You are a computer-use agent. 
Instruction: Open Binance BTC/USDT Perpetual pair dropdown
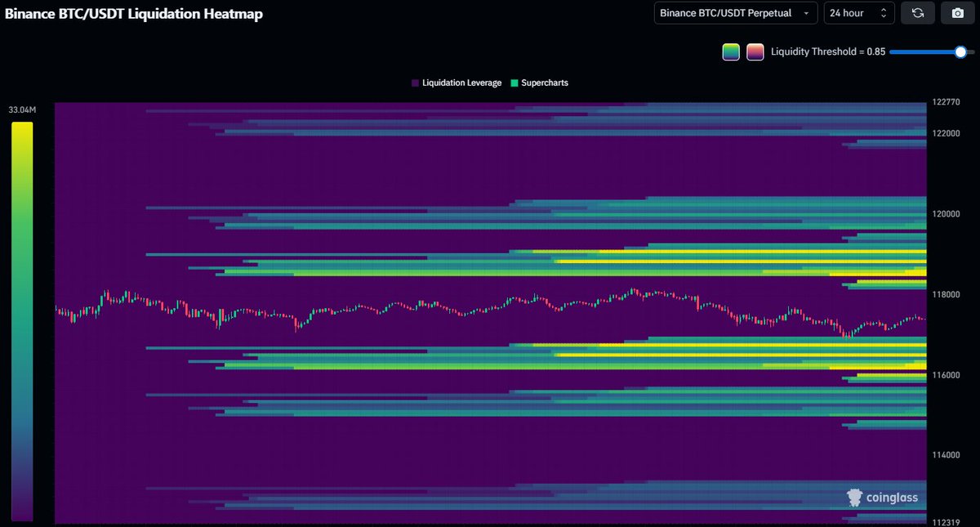736,13
